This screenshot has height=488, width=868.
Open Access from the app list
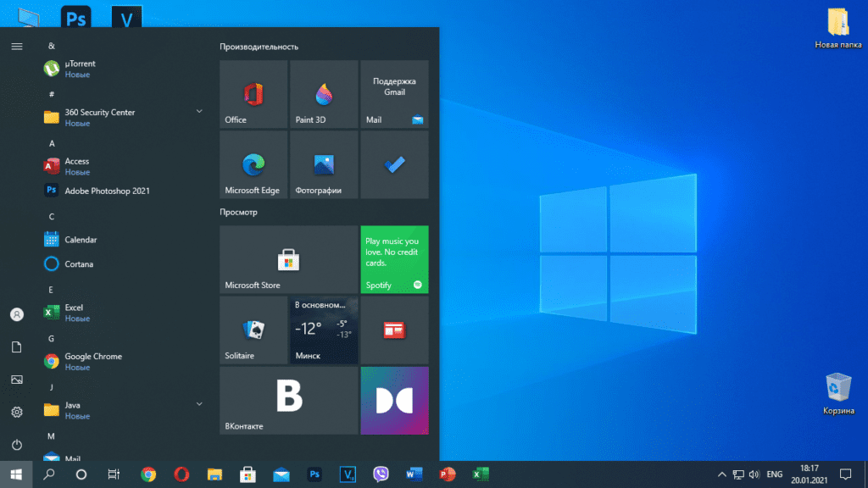click(x=125, y=166)
